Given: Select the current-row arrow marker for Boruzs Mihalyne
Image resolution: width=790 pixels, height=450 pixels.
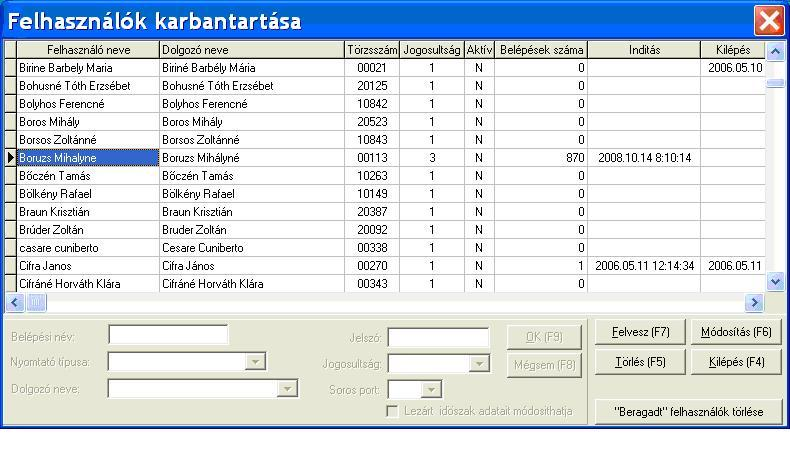Looking at the screenshot, I should [11, 158].
